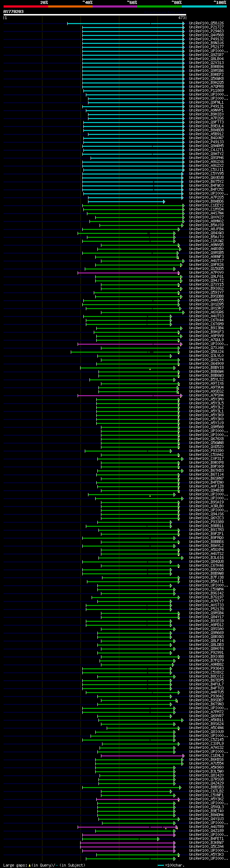
Task: Click the short green bar for UniRef100_B4FET1
Action: 121,839
